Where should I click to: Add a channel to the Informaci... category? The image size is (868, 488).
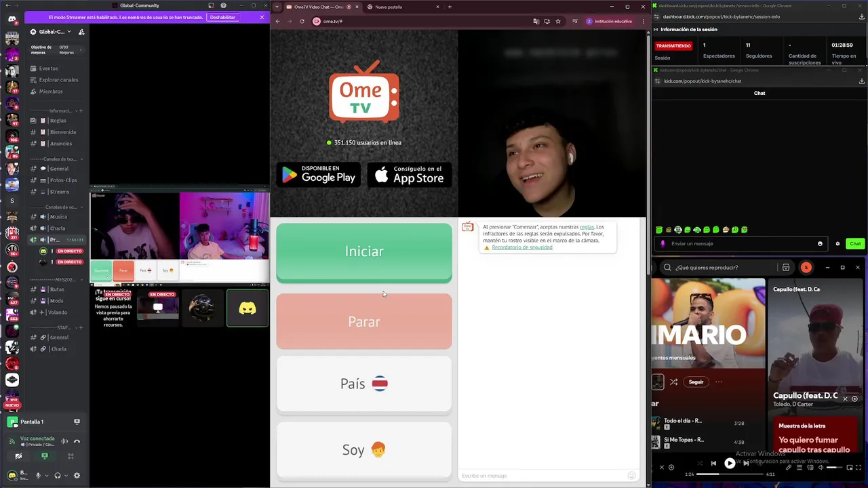pyautogui.click(x=81, y=111)
